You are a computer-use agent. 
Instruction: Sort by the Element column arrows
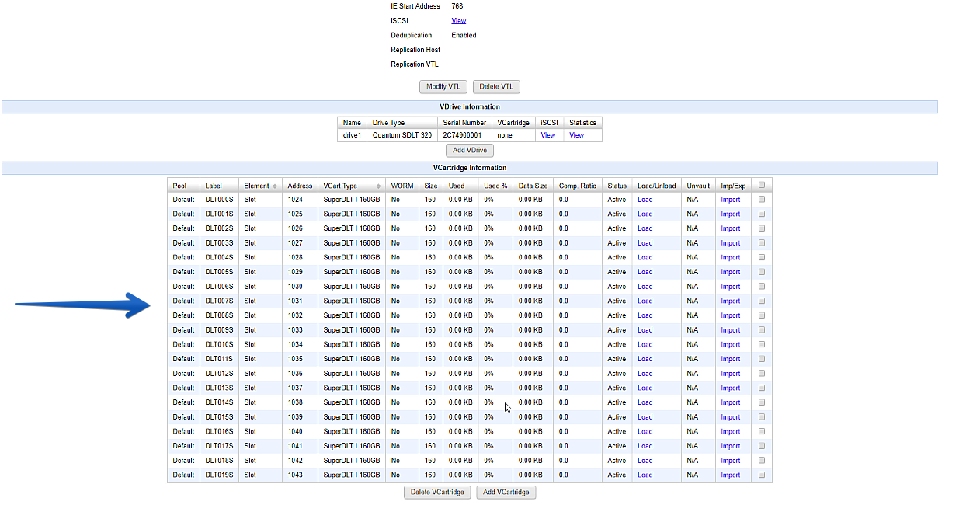(x=274, y=186)
